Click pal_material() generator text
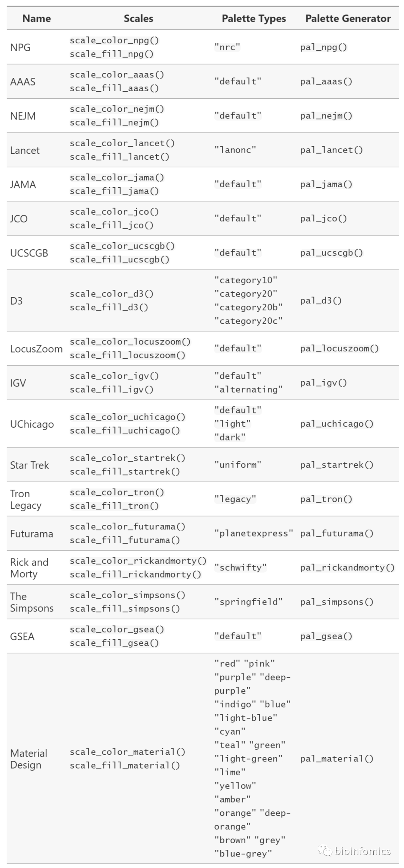This screenshot has height=868, width=404. point(337,758)
